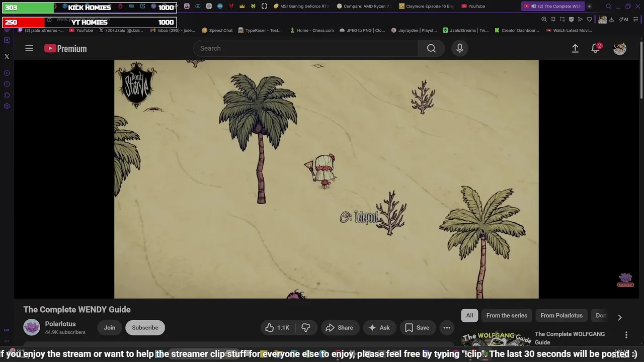Open Polarlotus channel name link
This screenshot has width=644, height=362.
coord(60,324)
